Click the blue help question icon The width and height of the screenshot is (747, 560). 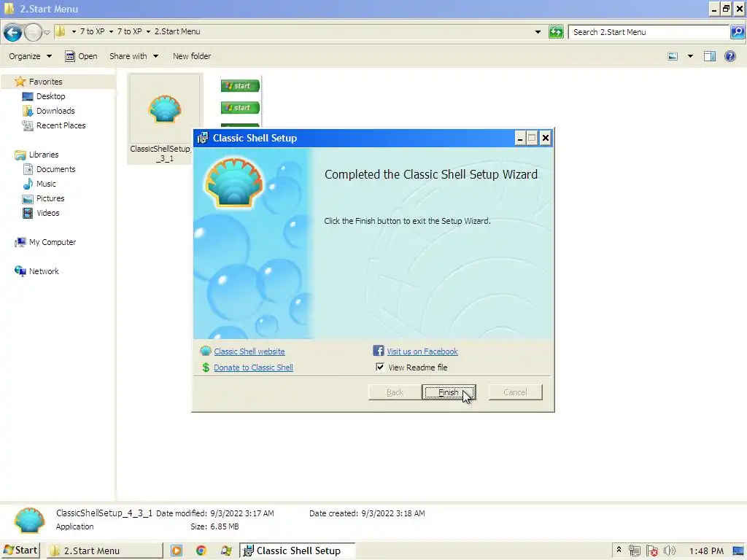[729, 56]
